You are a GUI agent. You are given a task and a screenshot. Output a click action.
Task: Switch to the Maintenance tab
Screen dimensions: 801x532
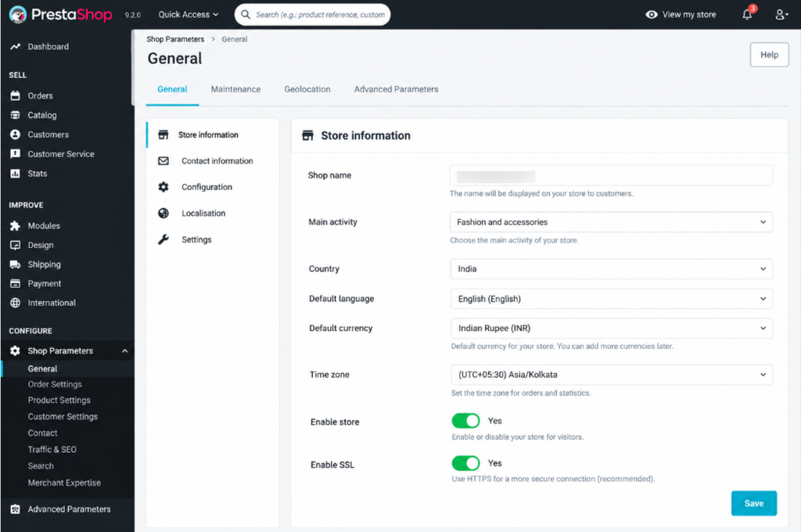235,89
